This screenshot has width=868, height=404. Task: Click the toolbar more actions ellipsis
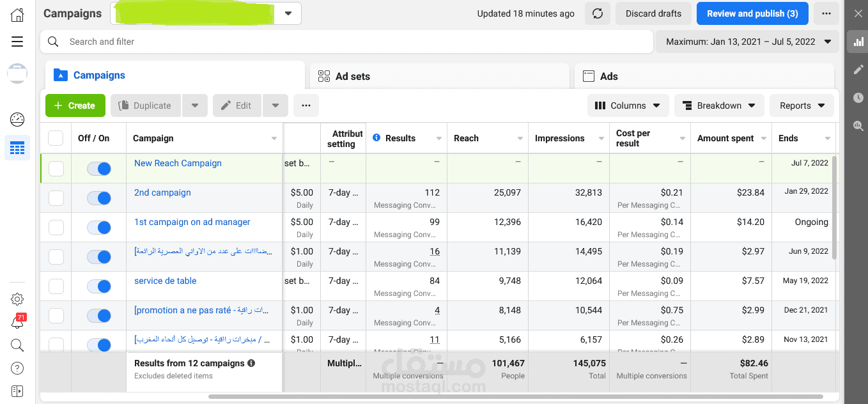click(306, 105)
